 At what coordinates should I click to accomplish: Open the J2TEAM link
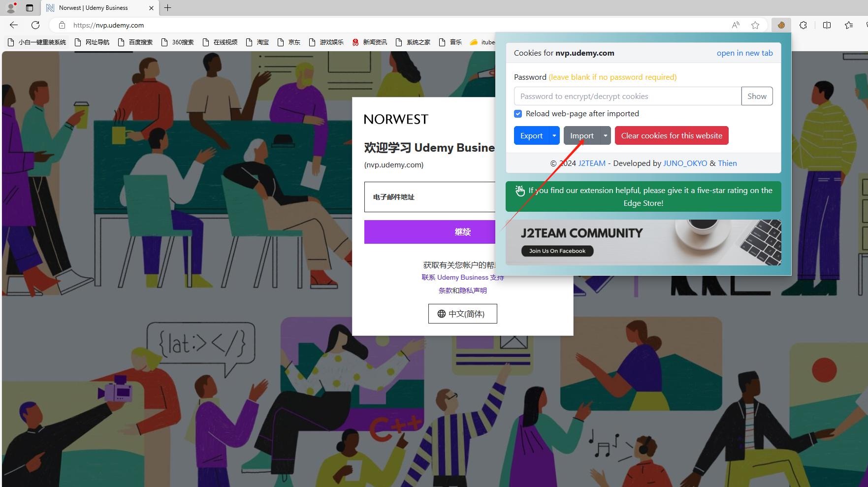(x=592, y=163)
